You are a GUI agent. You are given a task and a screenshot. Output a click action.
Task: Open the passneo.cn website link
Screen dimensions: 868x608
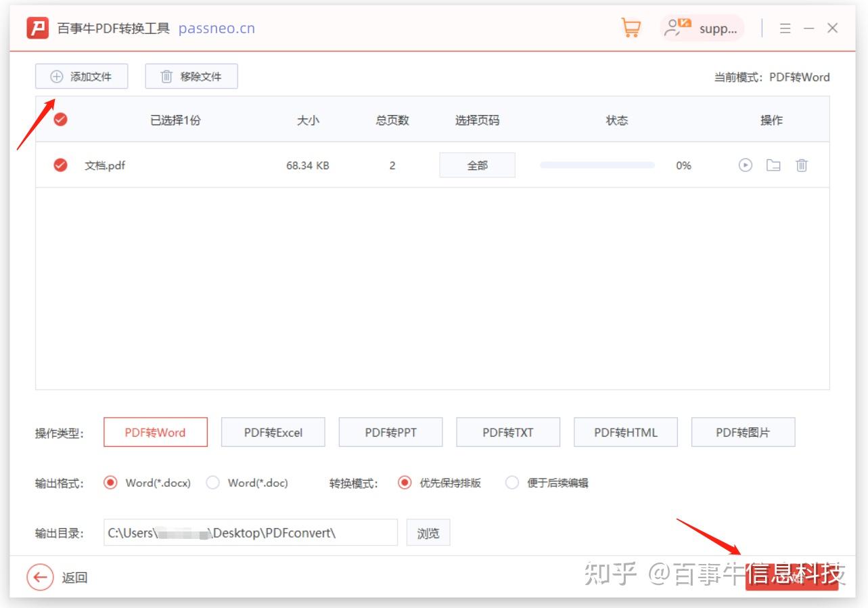pos(216,28)
